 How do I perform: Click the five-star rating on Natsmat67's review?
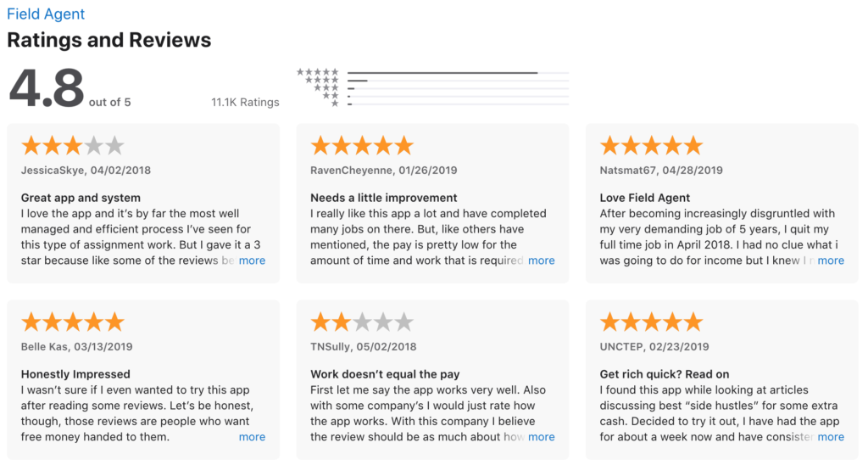tap(652, 146)
